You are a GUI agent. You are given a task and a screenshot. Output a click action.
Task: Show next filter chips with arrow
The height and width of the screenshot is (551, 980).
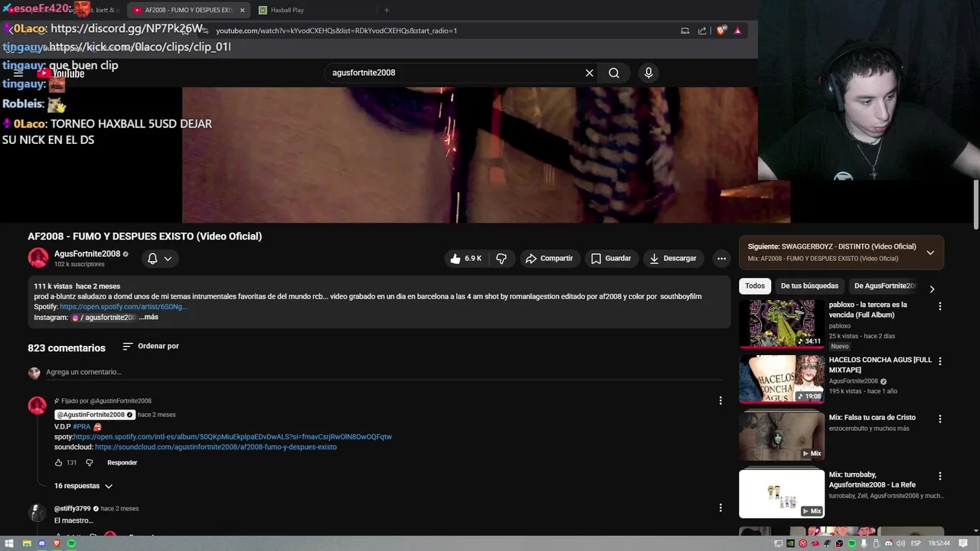click(x=932, y=289)
